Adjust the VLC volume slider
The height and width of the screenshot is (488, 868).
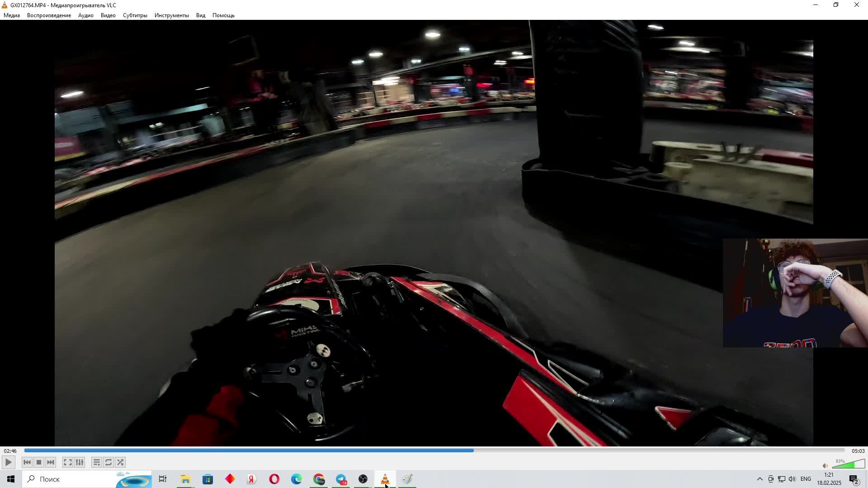tap(849, 464)
